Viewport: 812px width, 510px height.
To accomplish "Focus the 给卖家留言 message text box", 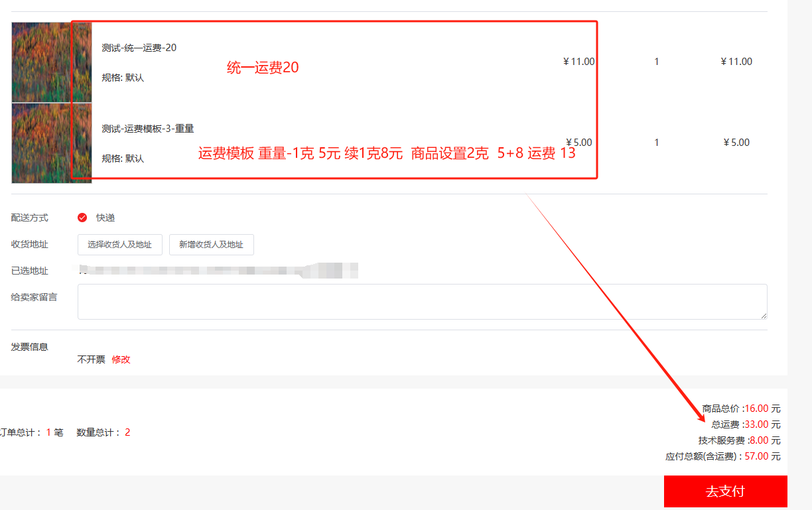I will click(x=422, y=302).
